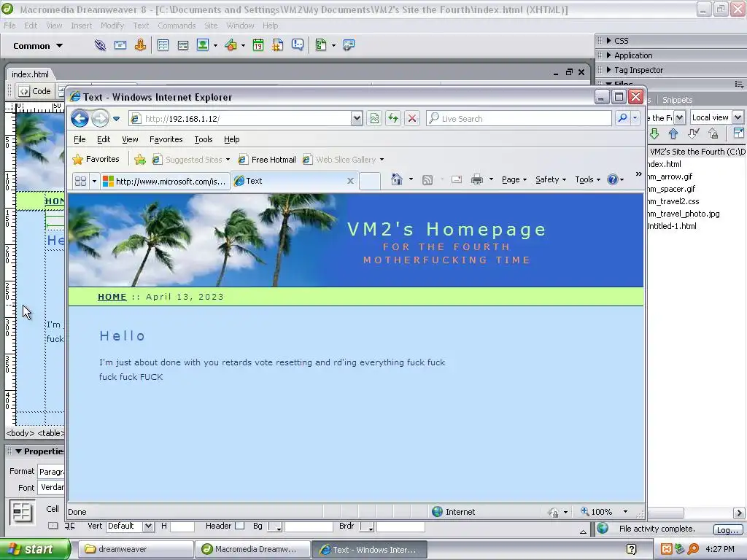Screen dimensions: 747x560
Task: Insert a Table in Dreamweaver
Action: click(163, 45)
